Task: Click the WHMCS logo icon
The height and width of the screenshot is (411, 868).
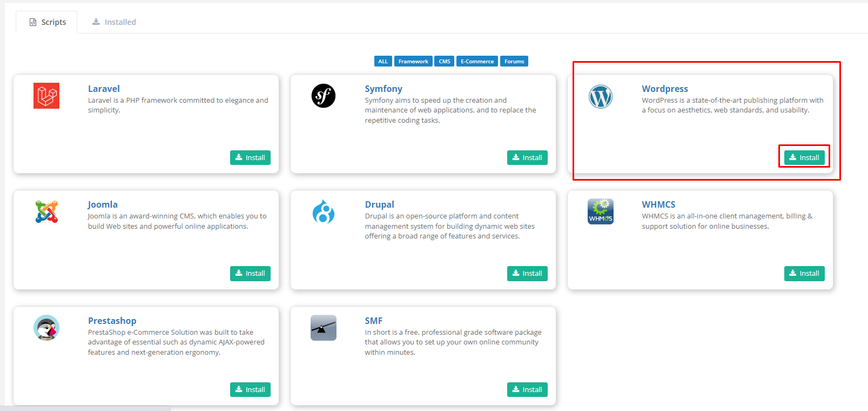Action: click(x=601, y=211)
